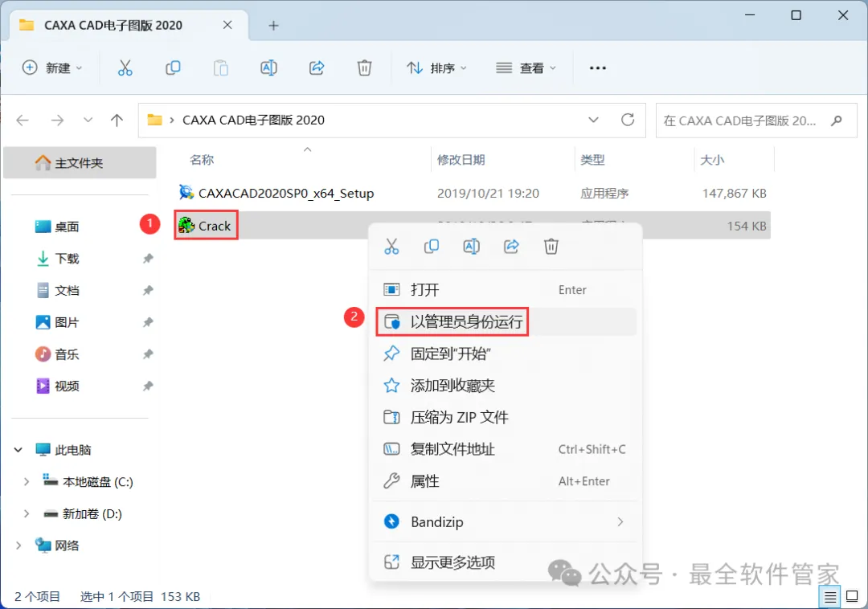Image resolution: width=868 pixels, height=609 pixels.
Task: Expand the 网络 tree node
Action: point(18,546)
